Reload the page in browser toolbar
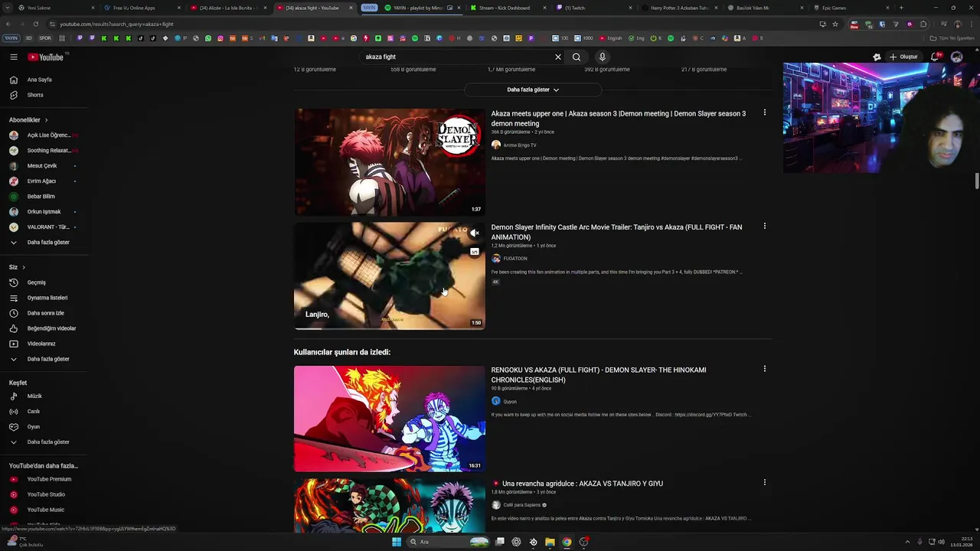The width and height of the screenshot is (980, 551). point(35,24)
